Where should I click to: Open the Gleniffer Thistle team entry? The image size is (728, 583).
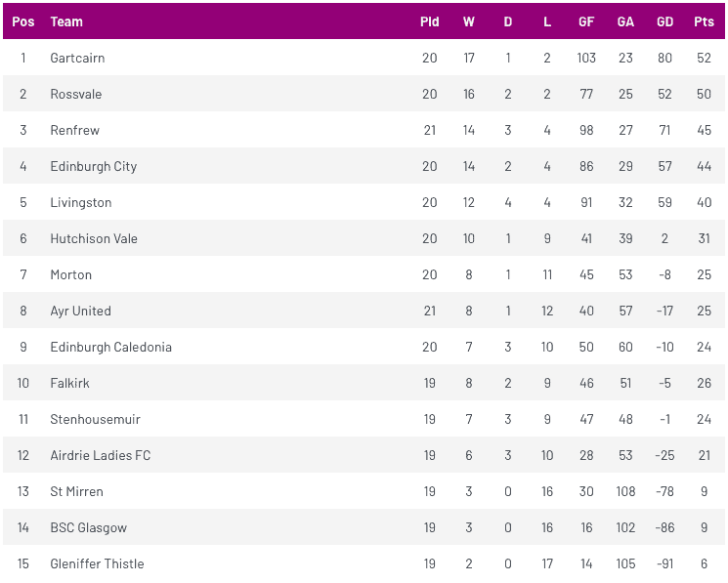tap(97, 563)
